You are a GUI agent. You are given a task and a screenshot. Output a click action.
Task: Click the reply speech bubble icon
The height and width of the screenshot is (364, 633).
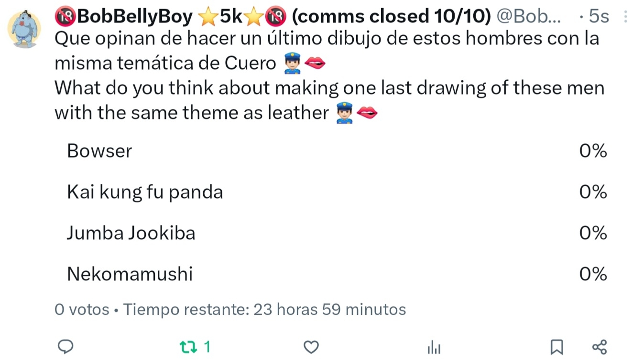coord(65,347)
